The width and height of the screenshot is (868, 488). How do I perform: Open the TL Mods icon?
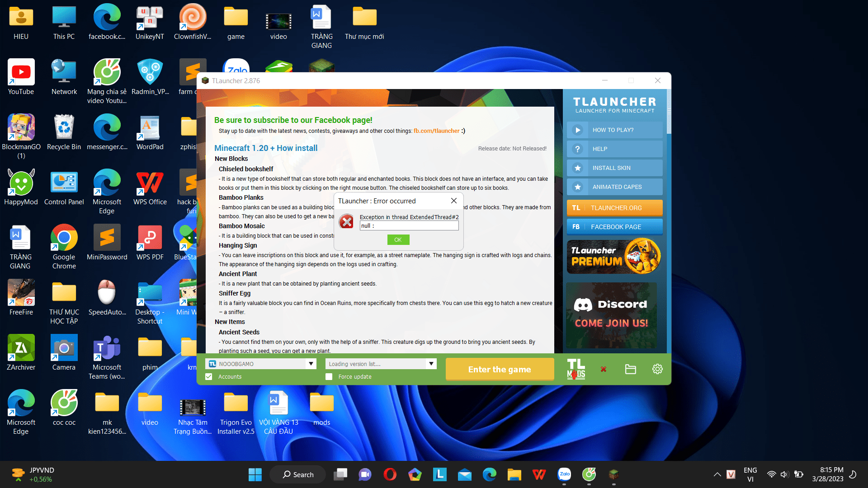576,369
